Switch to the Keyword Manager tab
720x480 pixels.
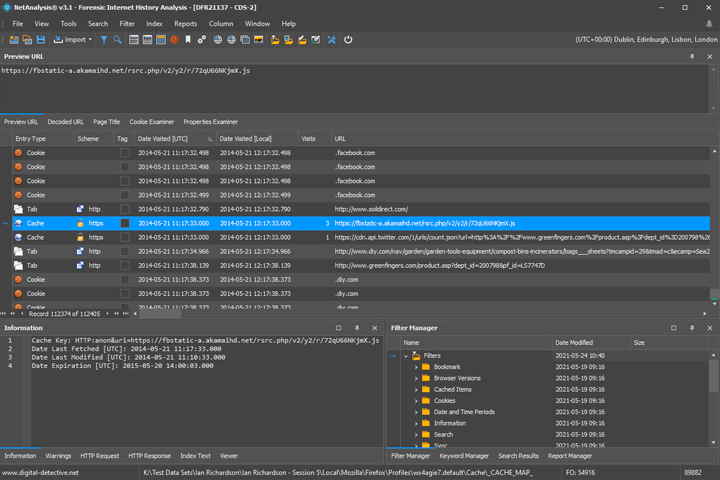coord(464,456)
